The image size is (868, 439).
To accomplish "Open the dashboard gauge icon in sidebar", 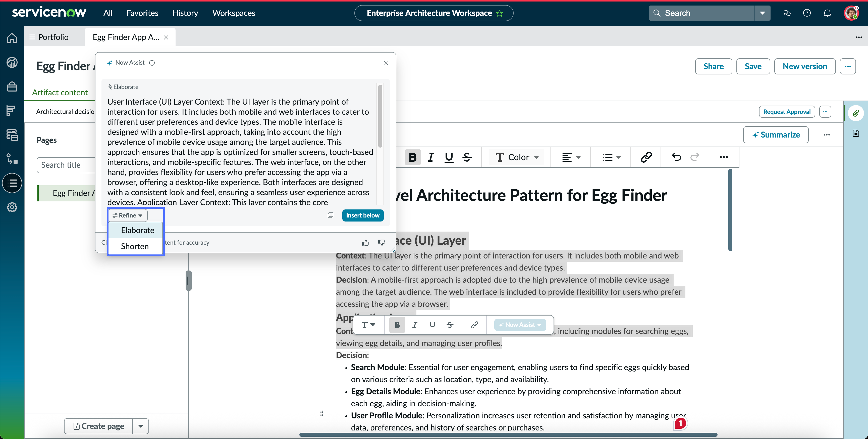I will click(x=12, y=62).
